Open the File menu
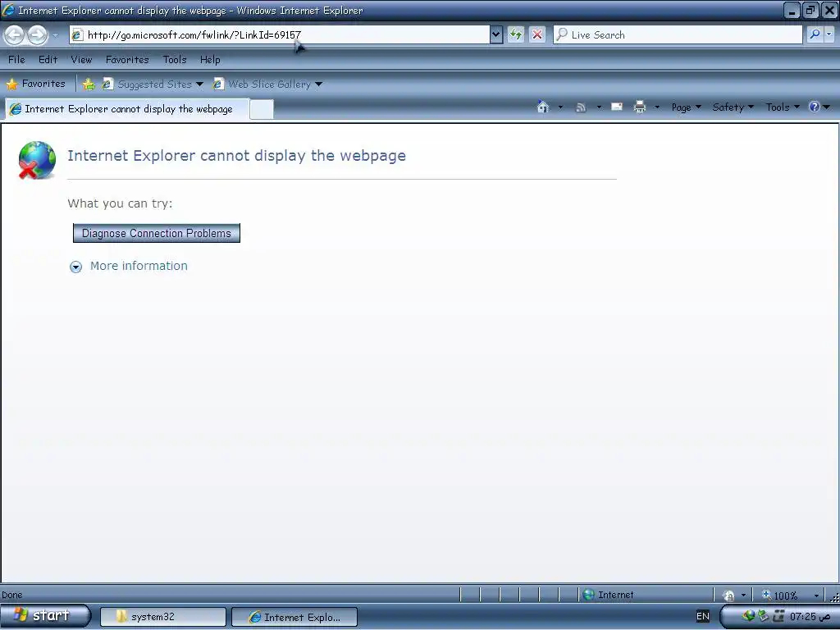Image resolution: width=840 pixels, height=630 pixels. 16,59
